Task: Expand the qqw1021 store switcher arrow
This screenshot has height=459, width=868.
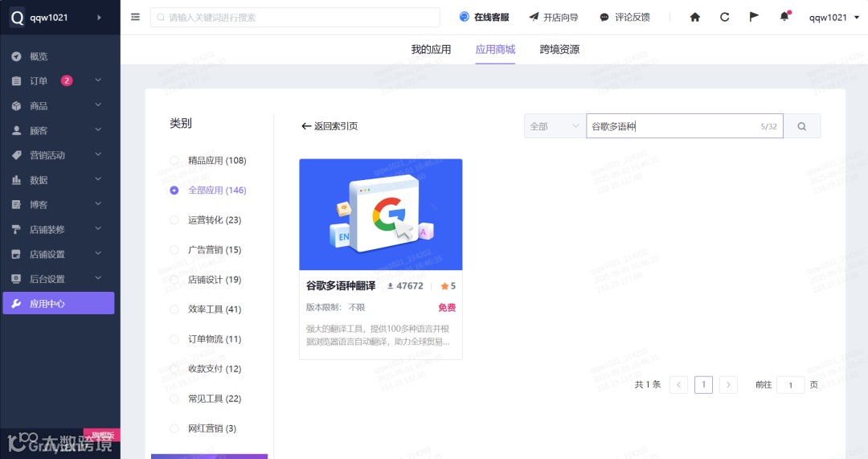Action: [99, 18]
